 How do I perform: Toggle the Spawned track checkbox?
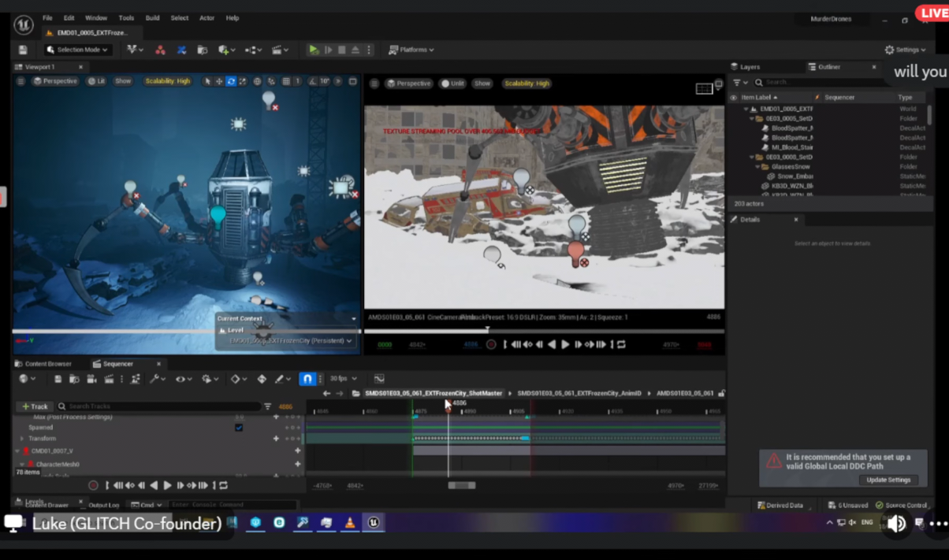click(x=239, y=428)
